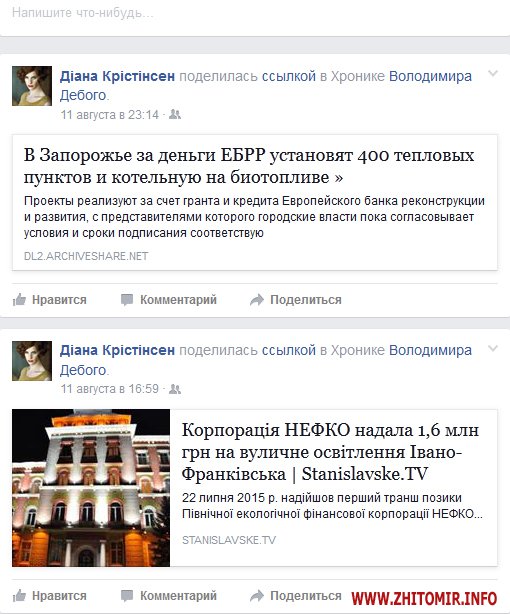Click the illuminated building thumbnail image
510x614 pixels.
(x=91, y=488)
